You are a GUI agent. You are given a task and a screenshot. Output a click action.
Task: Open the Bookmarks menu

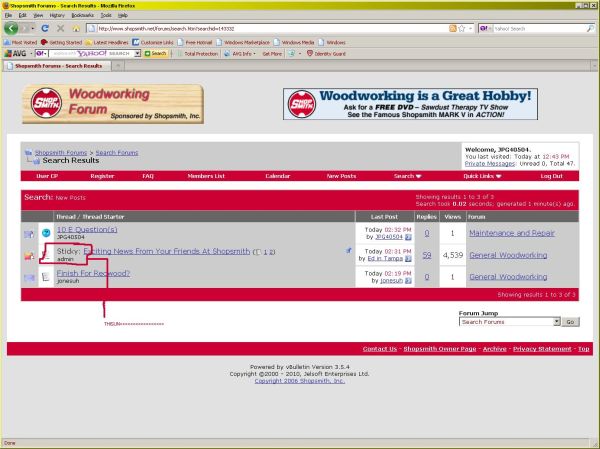pos(82,15)
